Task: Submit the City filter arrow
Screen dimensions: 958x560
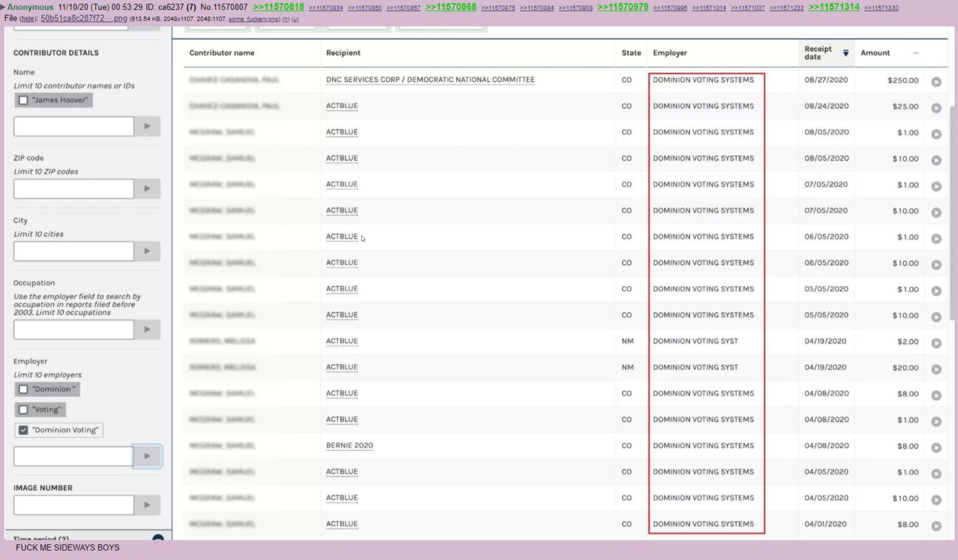Action: [x=147, y=251]
